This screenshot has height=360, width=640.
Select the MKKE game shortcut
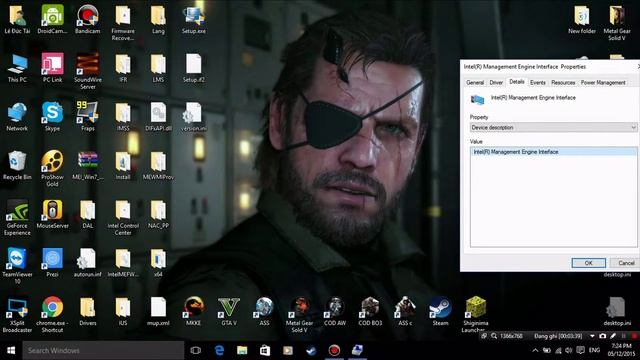(x=193, y=311)
